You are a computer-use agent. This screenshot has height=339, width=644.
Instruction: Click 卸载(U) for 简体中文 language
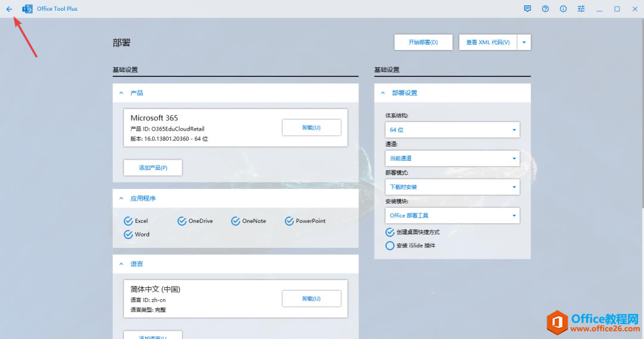point(311,298)
